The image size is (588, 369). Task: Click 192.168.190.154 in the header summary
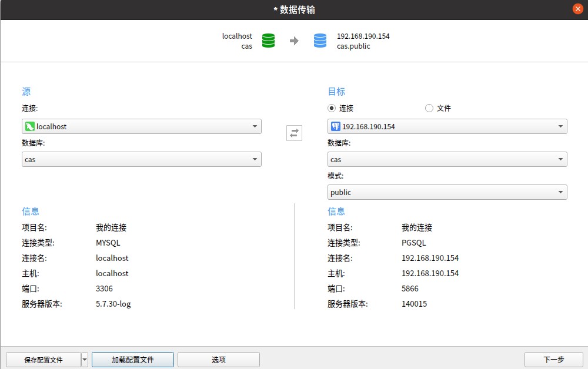(363, 36)
